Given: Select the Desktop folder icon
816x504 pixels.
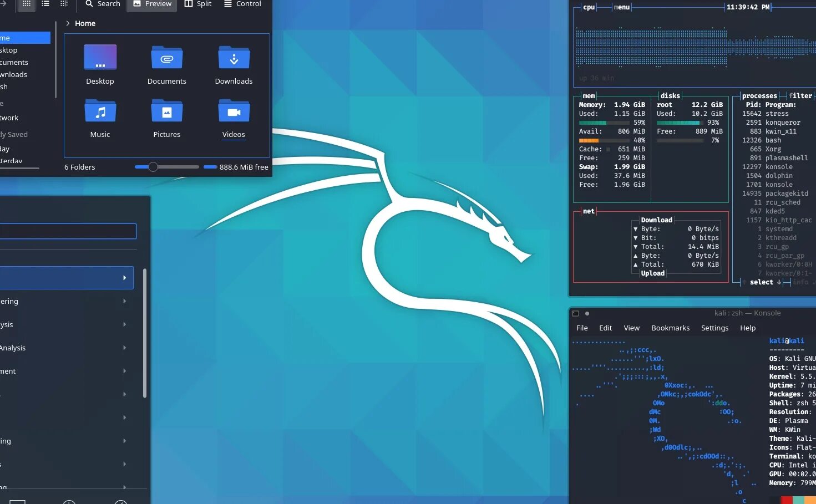Looking at the screenshot, I should [100, 57].
